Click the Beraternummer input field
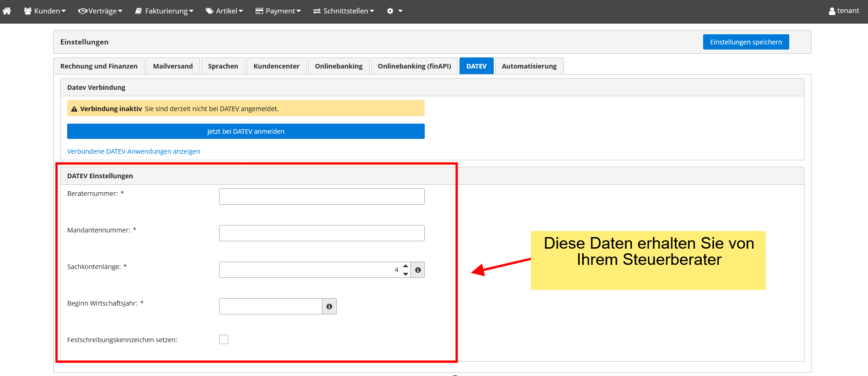The image size is (868, 376). coord(321,196)
